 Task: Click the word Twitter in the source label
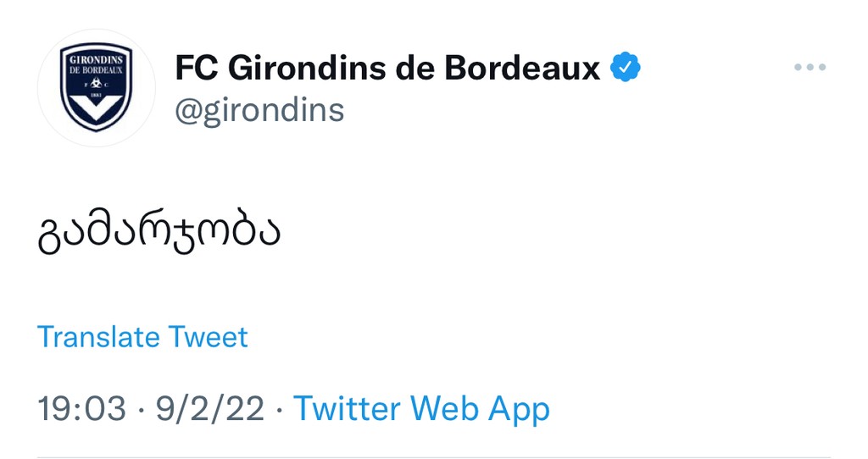click(347, 409)
